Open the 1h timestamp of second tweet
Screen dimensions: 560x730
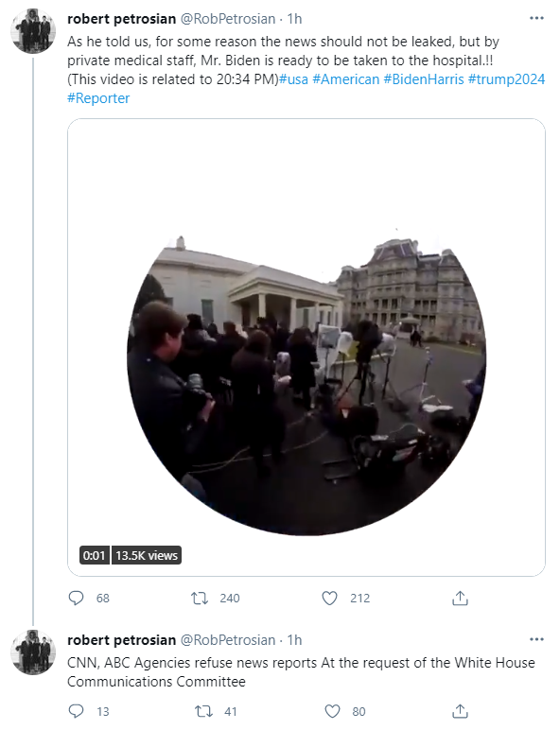coord(294,639)
